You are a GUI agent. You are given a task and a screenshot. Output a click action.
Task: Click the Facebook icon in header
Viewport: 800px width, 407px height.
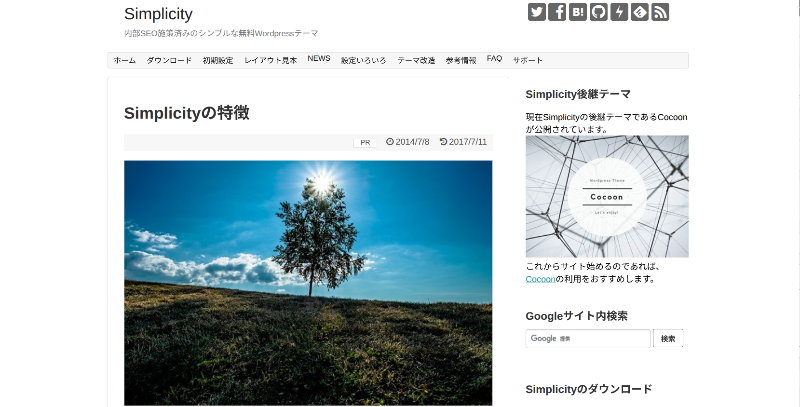tap(558, 12)
